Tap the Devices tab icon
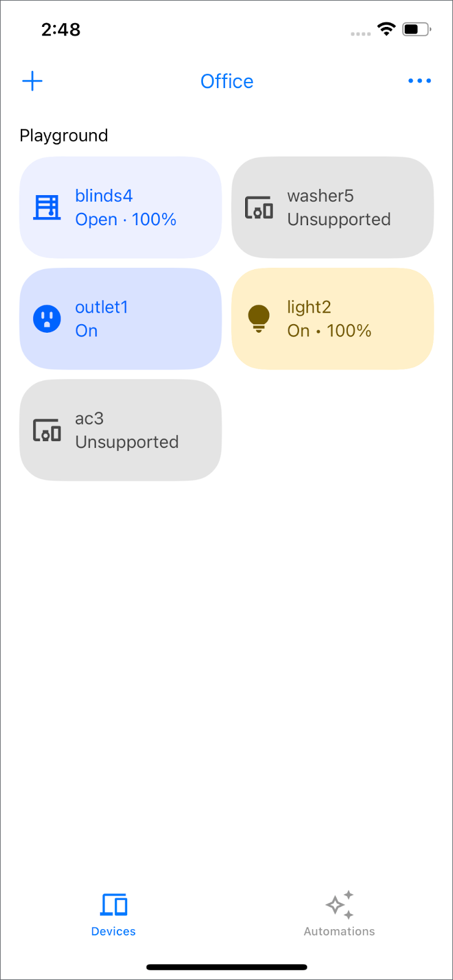Image resolution: width=453 pixels, height=980 pixels. pyautogui.click(x=114, y=904)
